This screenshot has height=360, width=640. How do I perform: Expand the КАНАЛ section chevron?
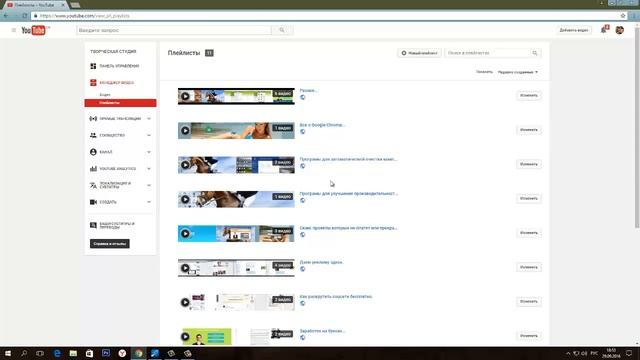[x=149, y=152]
